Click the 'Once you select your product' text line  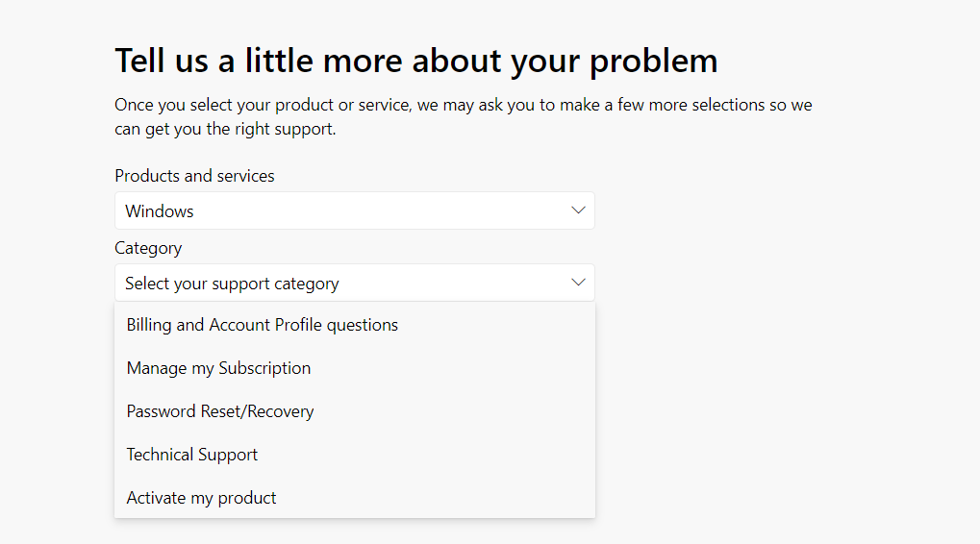[463, 105]
